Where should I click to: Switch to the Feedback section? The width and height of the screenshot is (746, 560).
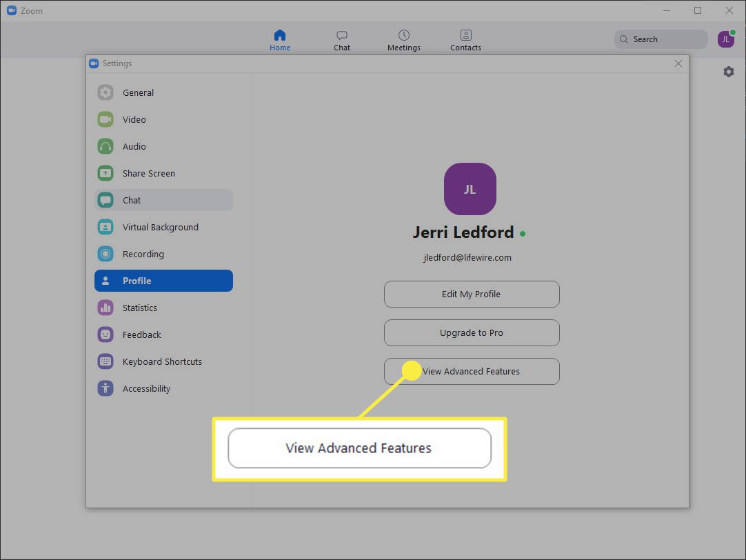pyautogui.click(x=141, y=334)
